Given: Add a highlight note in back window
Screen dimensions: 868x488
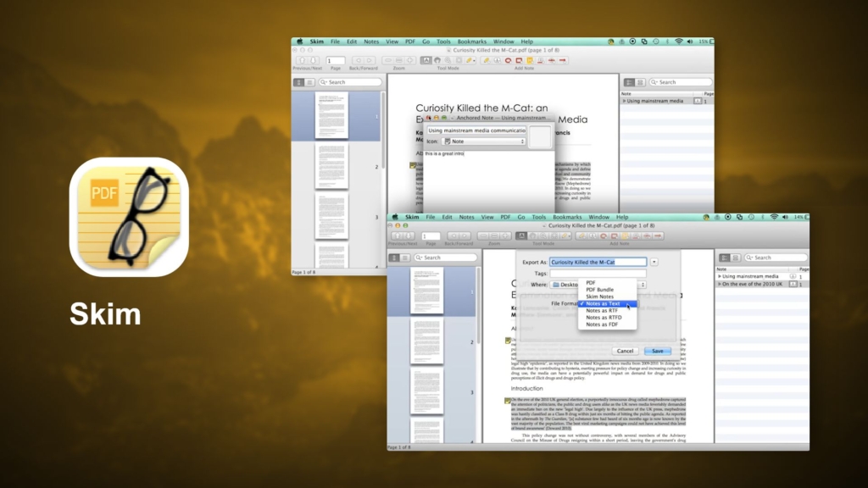Looking at the screenshot, I should pyautogui.click(x=486, y=60).
